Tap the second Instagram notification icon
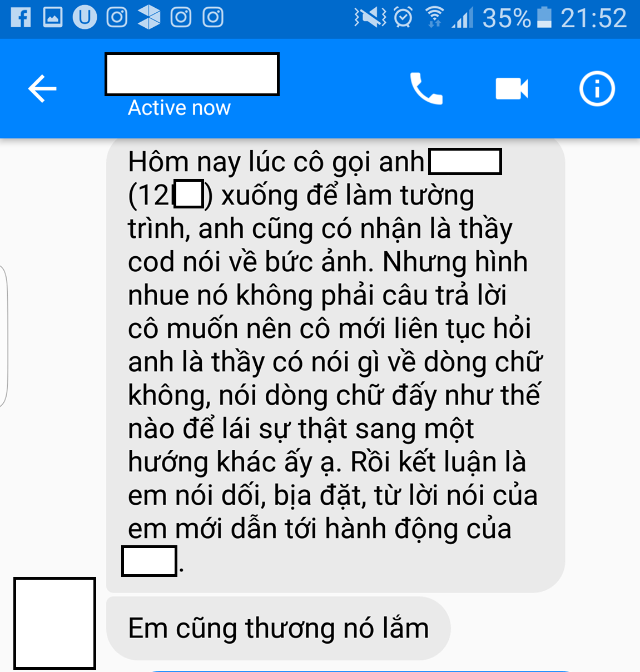Screen dimensions: 640x672 (x=181, y=18)
